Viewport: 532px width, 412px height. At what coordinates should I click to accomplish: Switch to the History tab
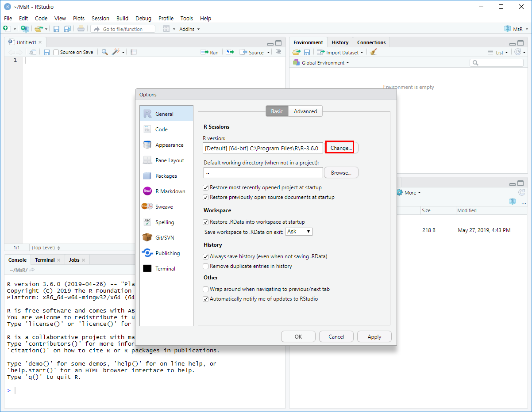(340, 42)
